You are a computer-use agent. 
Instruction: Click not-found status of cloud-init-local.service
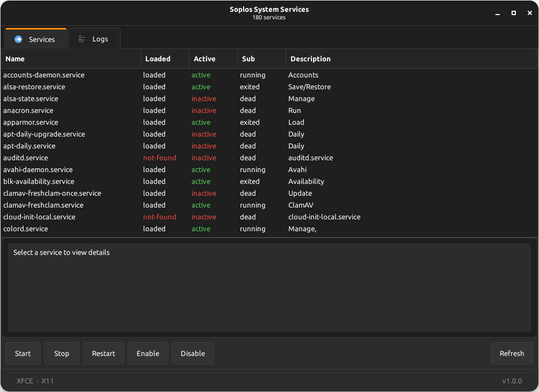pyautogui.click(x=160, y=217)
